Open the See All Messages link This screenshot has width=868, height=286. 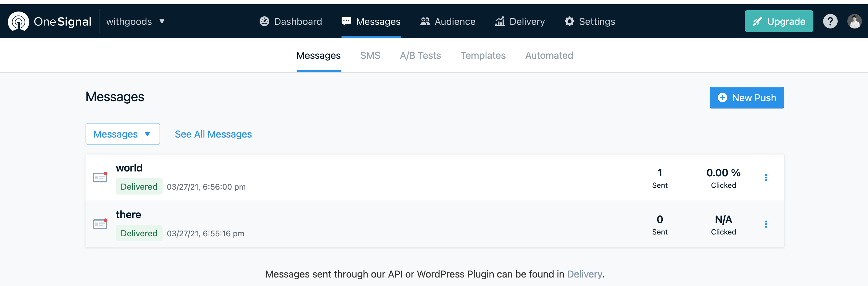(x=213, y=134)
